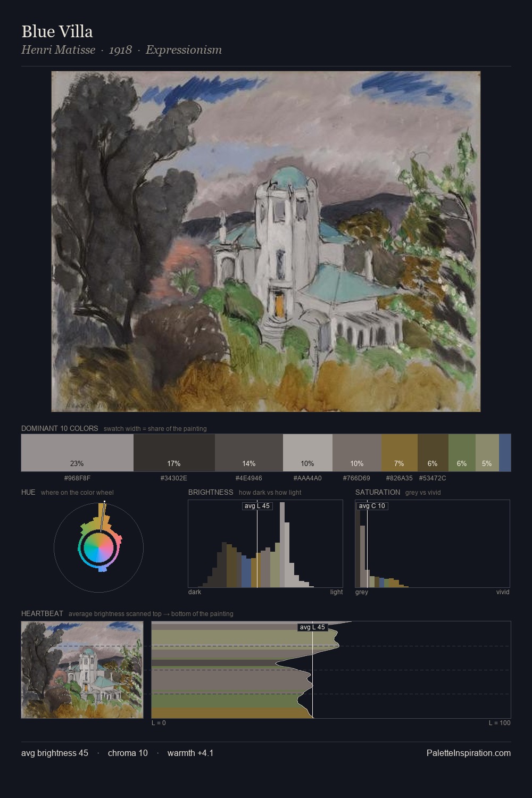The image size is (532, 798).
Task: Click the PaletteInspiration.com link
Action: pyautogui.click(x=469, y=753)
